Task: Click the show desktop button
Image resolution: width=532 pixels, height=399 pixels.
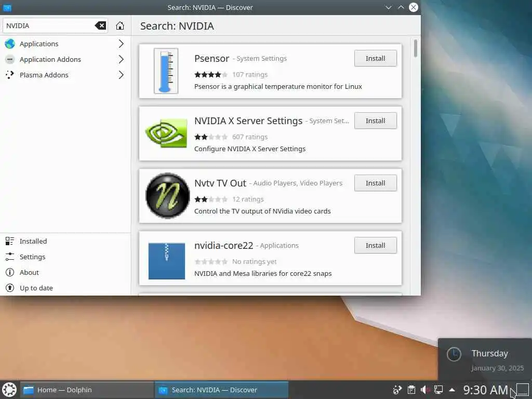Action: [x=523, y=390]
